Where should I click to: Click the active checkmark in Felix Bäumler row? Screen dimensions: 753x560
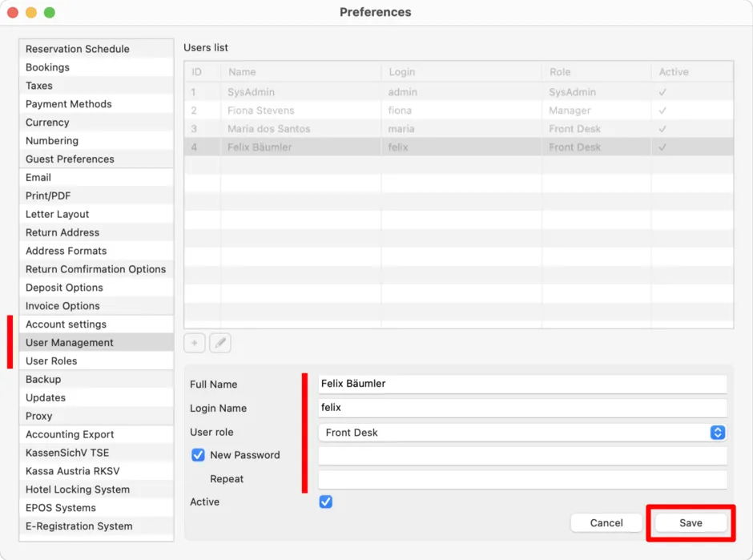click(662, 147)
